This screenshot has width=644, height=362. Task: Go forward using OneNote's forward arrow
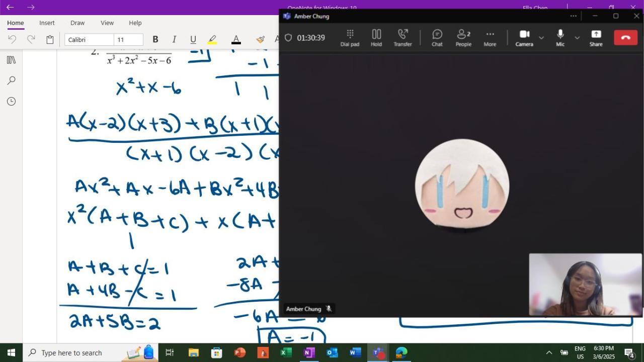(x=31, y=7)
